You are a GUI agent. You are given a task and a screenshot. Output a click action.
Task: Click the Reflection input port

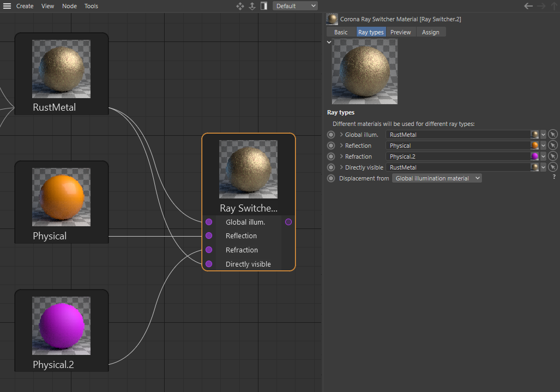point(209,236)
